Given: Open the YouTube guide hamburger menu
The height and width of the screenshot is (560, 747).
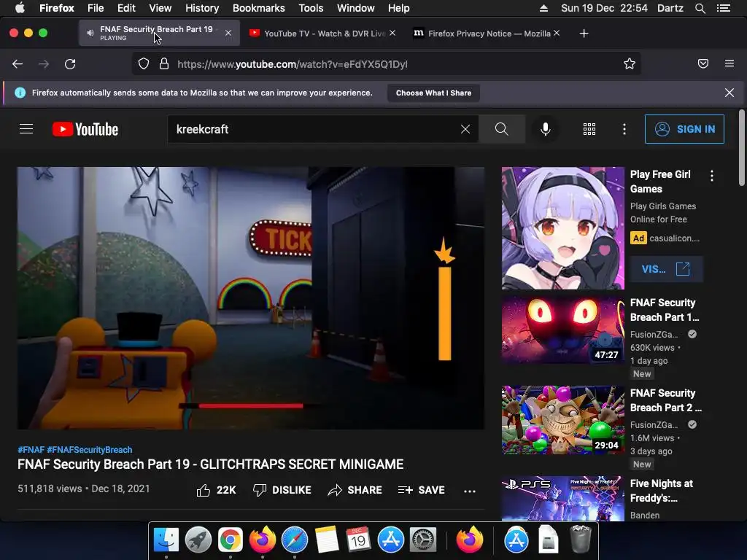Looking at the screenshot, I should pos(26,129).
